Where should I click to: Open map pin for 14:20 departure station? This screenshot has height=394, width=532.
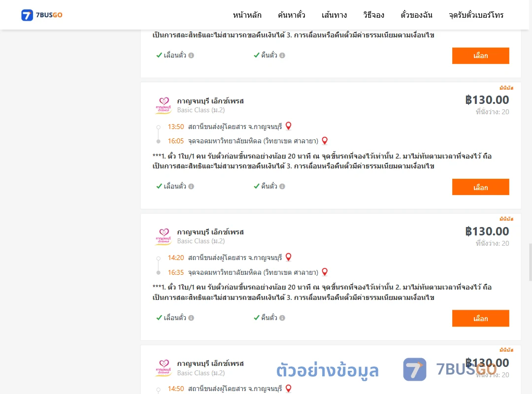288,257
